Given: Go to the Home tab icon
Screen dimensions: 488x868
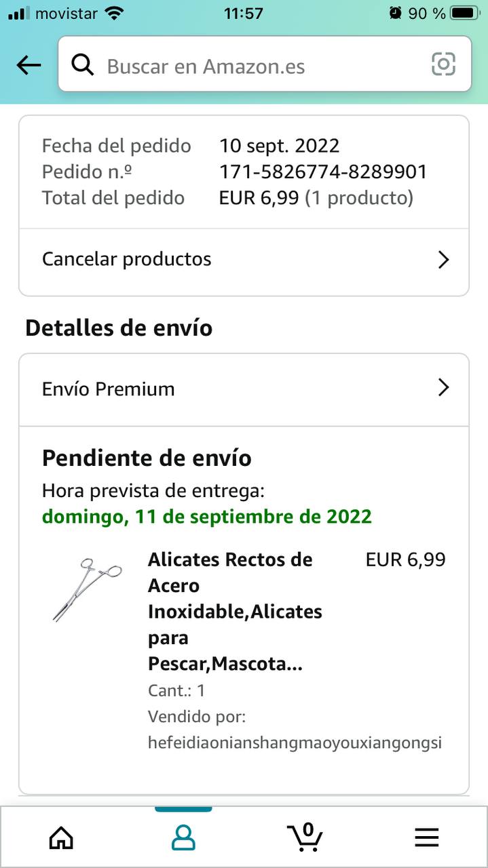Looking at the screenshot, I should pyautogui.click(x=61, y=838).
